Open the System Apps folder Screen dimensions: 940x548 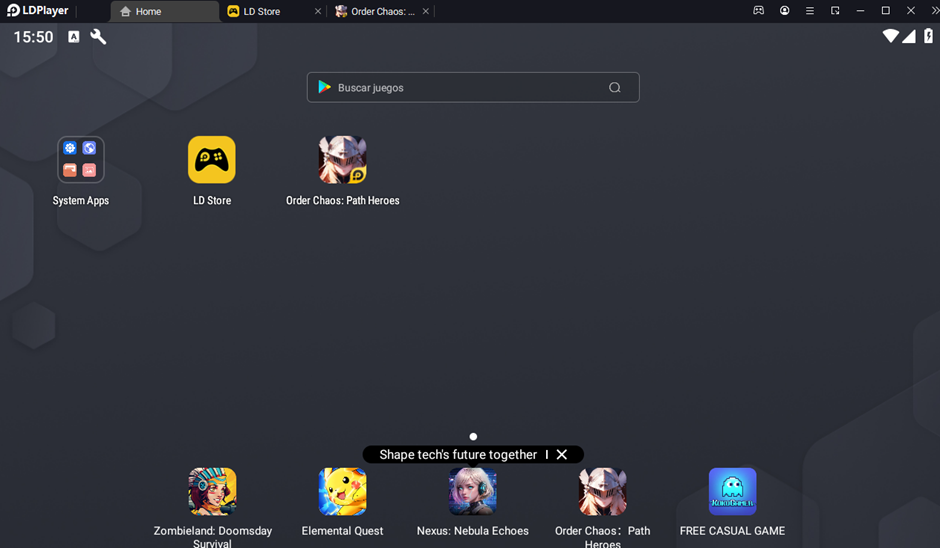[80, 159]
